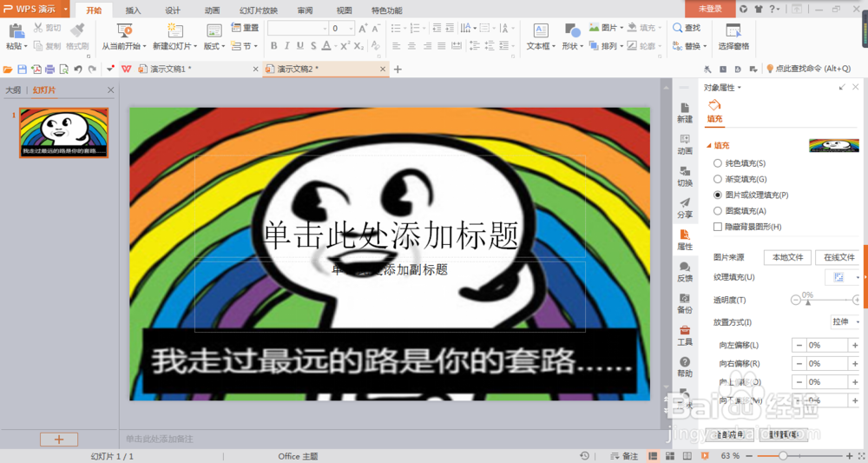868x463 pixels.
Task: Toggle Underline formatting
Action: coord(300,46)
